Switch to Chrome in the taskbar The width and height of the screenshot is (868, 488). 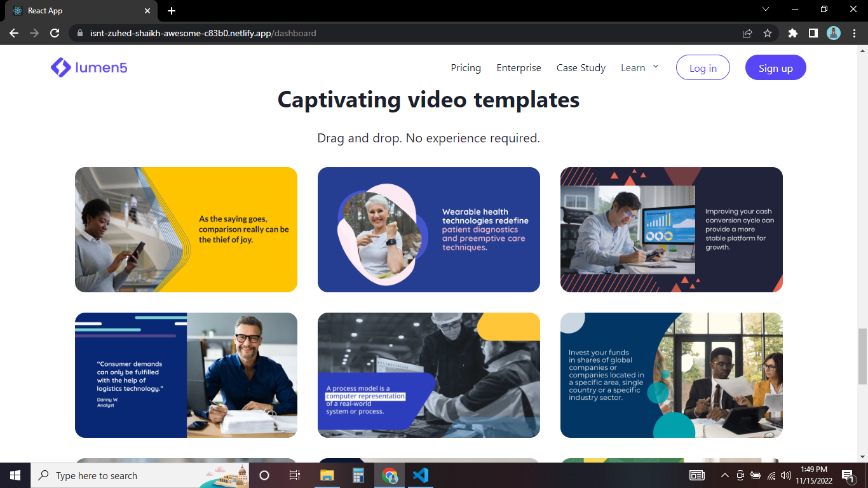pyautogui.click(x=390, y=475)
